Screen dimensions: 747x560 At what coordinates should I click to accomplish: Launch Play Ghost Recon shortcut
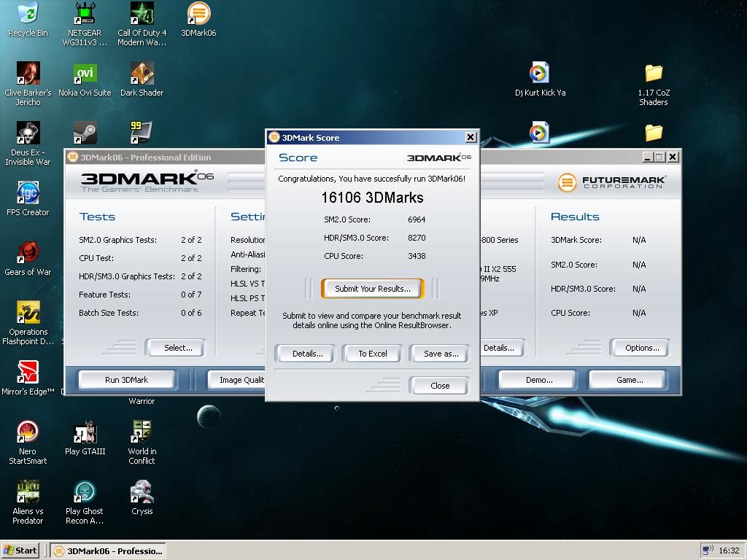pyautogui.click(x=85, y=502)
